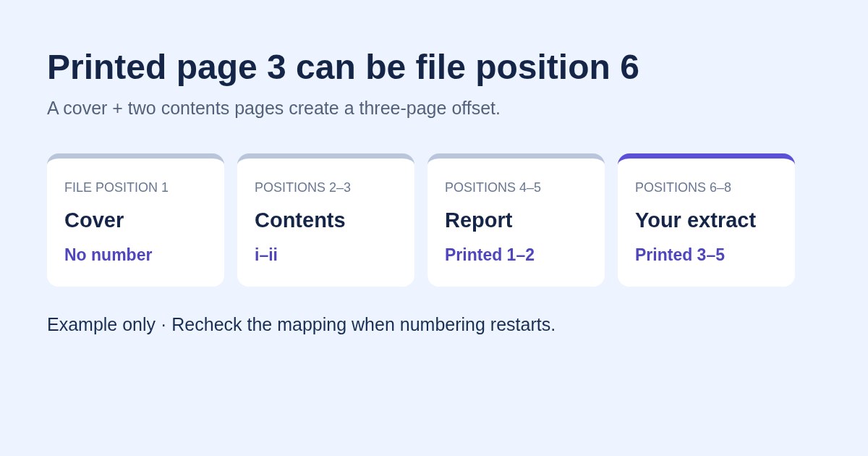Click the 'No number' text
Screen dimensions: 868x456
pos(108,255)
